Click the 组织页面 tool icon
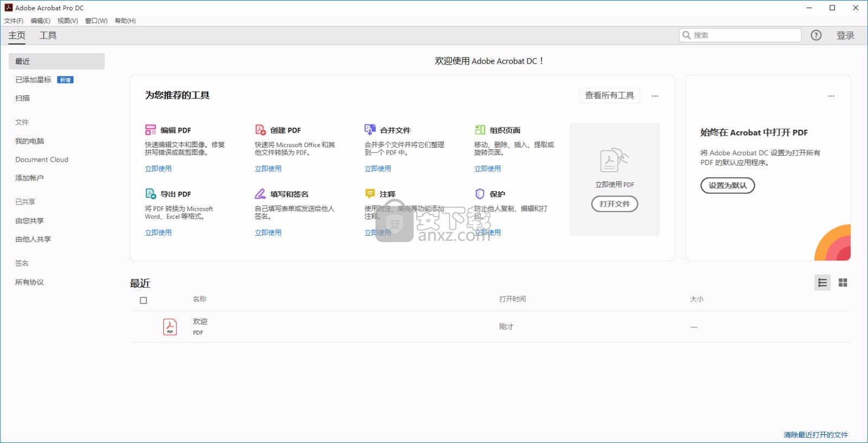Screen dimensions: 868x443 [x=480, y=130]
